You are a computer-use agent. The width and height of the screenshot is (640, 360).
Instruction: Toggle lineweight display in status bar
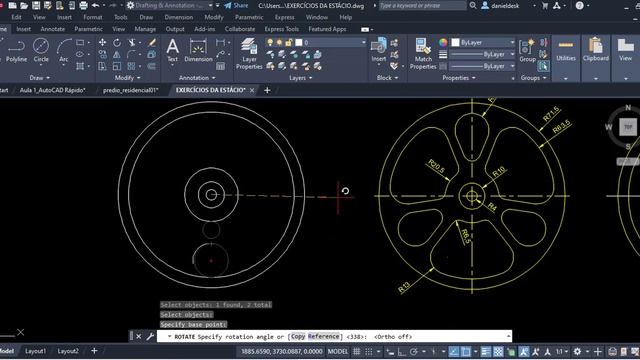click(486, 351)
